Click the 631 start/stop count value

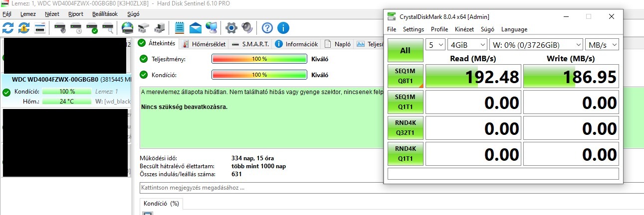point(236,174)
